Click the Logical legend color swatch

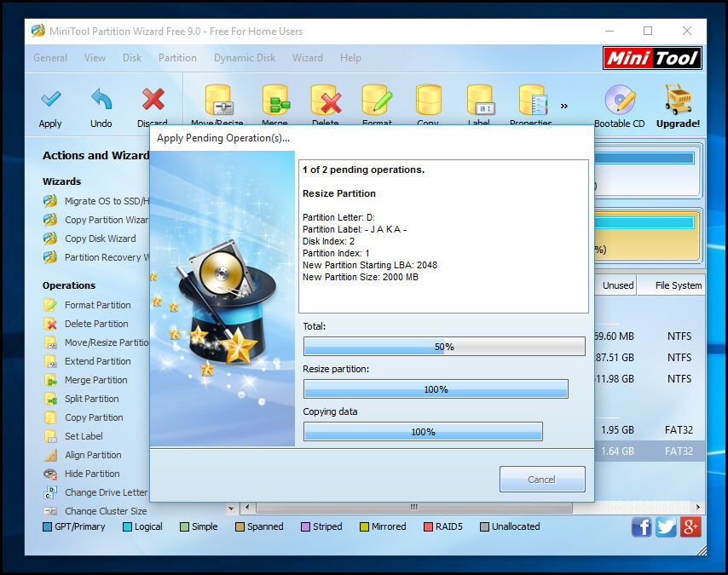pos(127,527)
